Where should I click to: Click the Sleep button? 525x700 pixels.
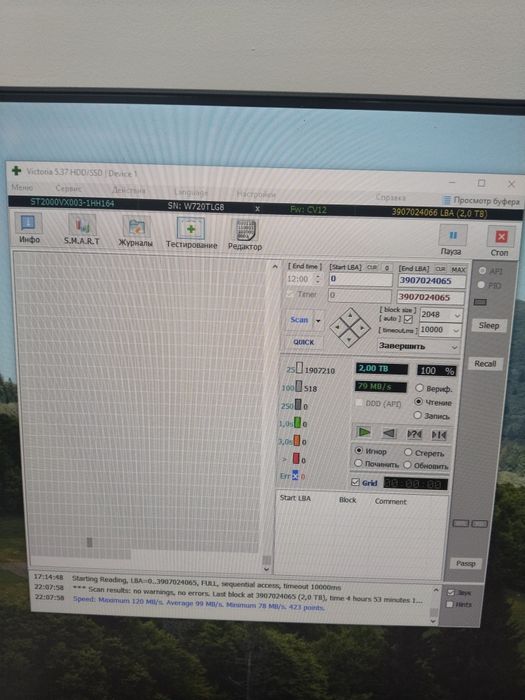point(488,325)
